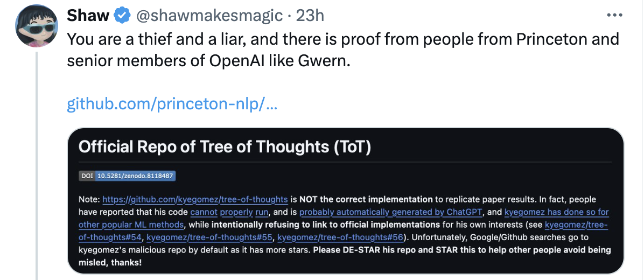Follow the https://github.com/kyegomez/tree-of-thoughts URL
Image resolution: width=644 pixels, height=280 pixels.
(x=195, y=200)
